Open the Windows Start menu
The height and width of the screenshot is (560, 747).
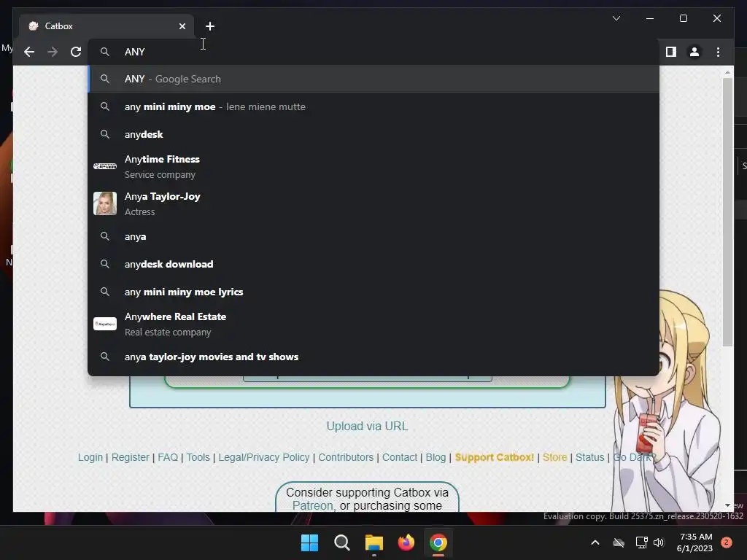point(309,542)
